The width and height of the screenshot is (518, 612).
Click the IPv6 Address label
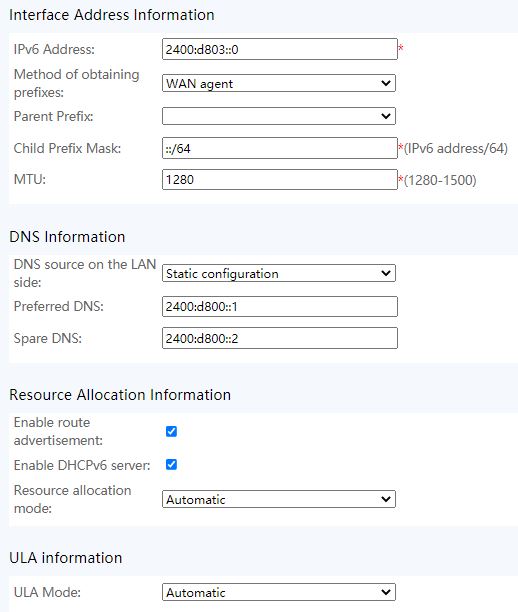[54, 50]
